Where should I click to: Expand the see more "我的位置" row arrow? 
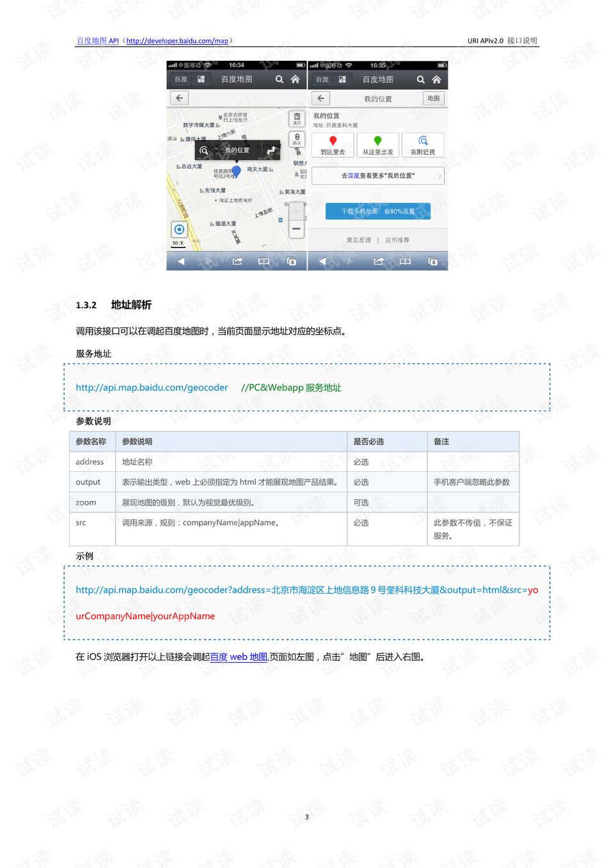point(440,175)
